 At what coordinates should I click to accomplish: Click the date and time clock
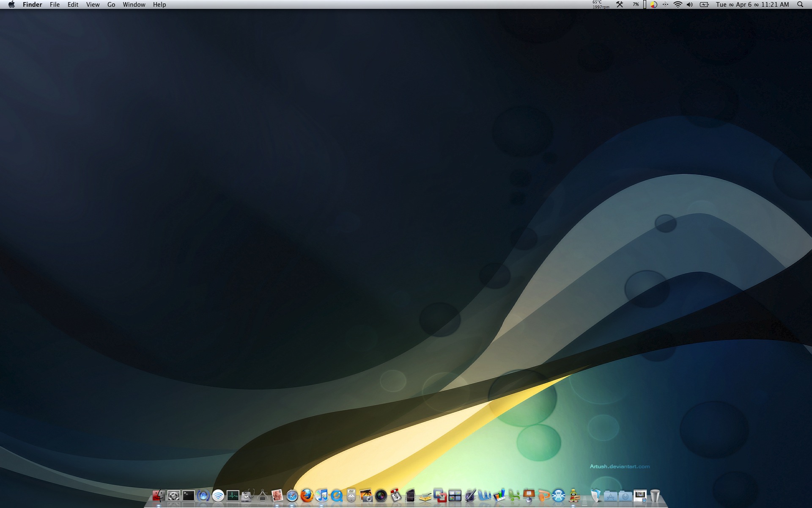tap(752, 5)
